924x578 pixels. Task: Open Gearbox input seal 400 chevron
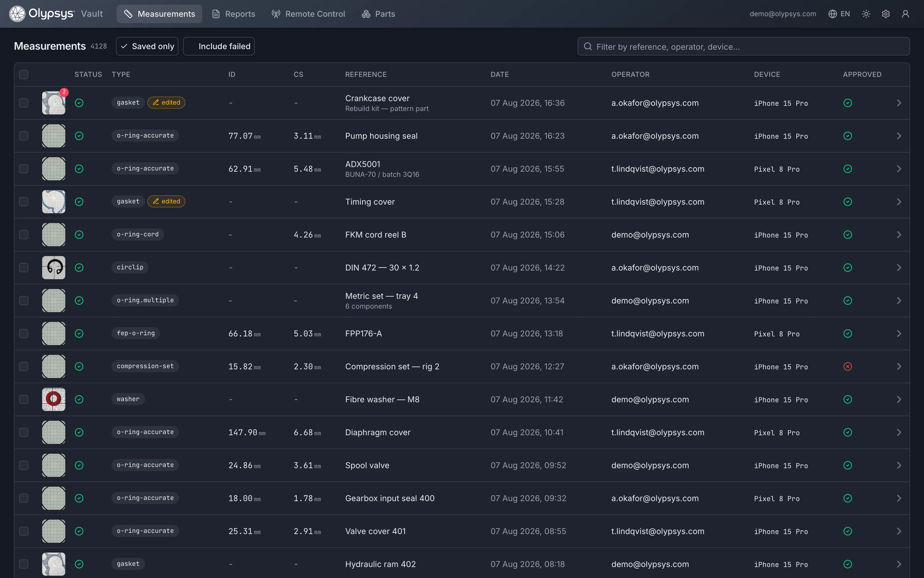[x=899, y=498]
